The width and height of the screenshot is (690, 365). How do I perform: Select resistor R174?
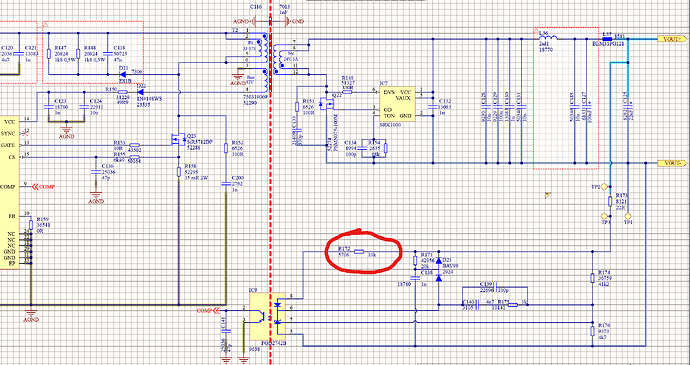point(592,278)
